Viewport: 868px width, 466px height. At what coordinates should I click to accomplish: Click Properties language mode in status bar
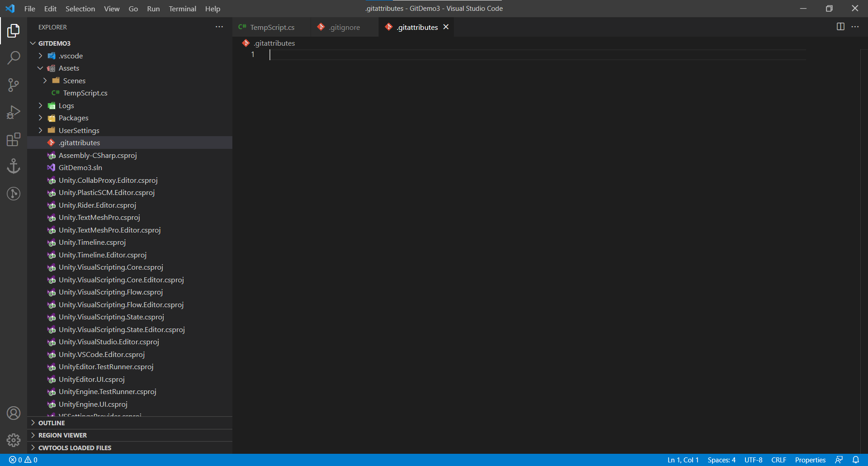810,460
